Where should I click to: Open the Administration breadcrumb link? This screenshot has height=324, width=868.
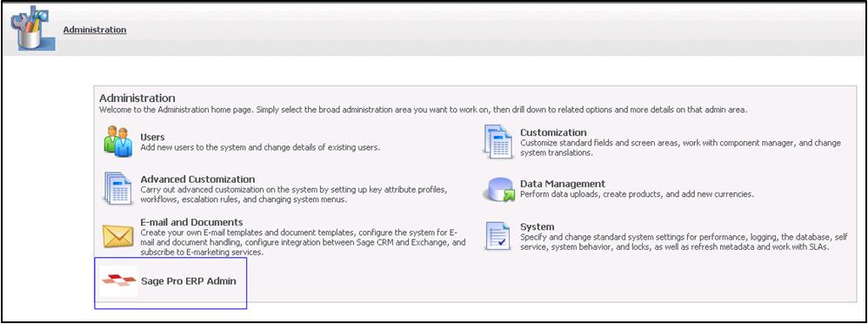point(95,30)
